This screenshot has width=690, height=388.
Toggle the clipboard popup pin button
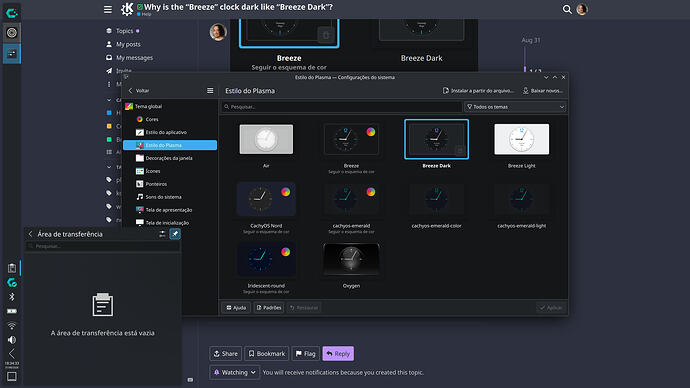tap(175, 234)
